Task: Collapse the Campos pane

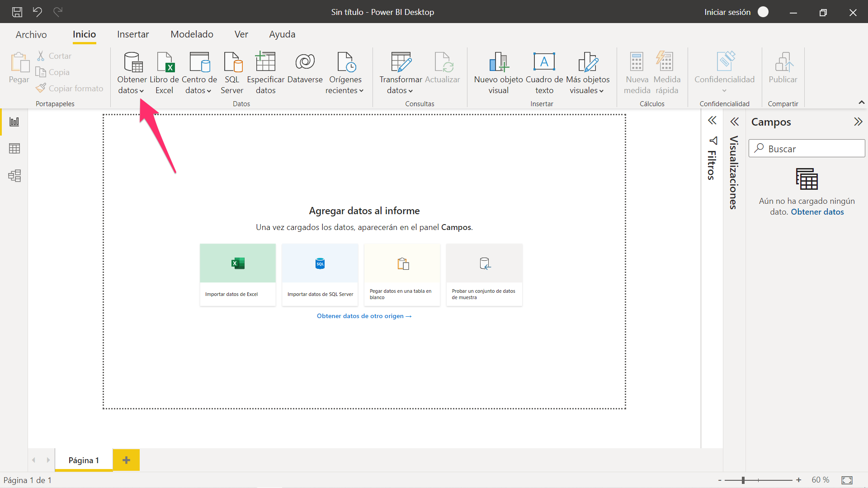Action: click(x=858, y=122)
